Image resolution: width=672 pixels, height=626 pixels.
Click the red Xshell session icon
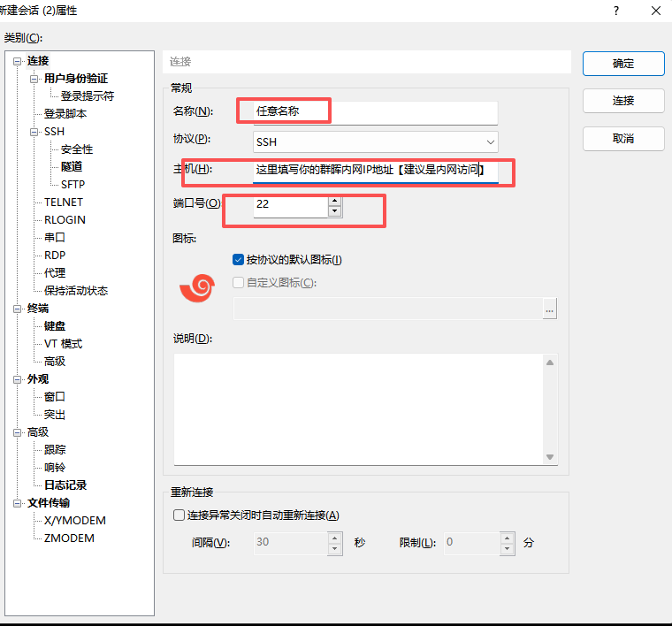pos(196,288)
